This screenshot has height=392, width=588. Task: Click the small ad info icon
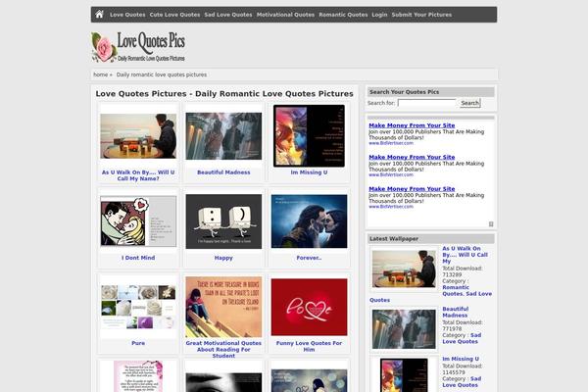pos(491,224)
